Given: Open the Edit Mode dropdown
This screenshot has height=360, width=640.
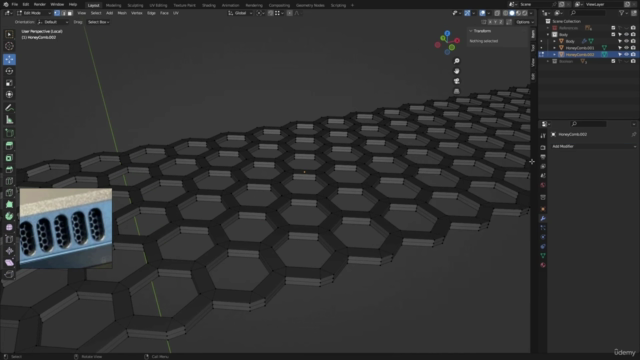Looking at the screenshot, I should pyautogui.click(x=33, y=13).
